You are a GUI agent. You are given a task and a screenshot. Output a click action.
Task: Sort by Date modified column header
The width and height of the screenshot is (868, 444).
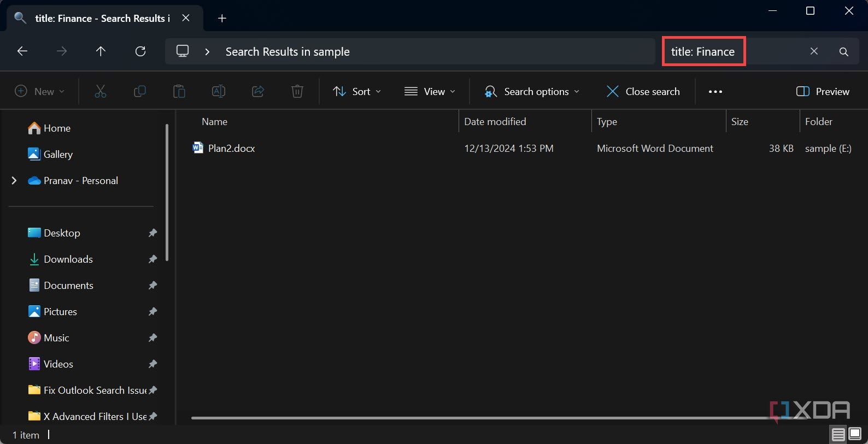495,121
